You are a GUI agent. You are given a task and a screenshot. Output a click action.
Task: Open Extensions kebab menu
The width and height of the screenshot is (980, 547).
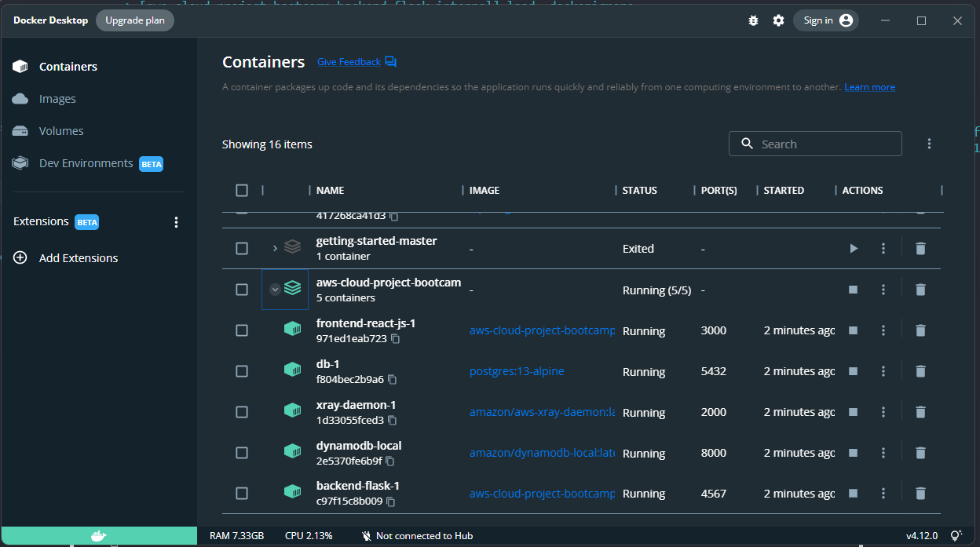[176, 222]
